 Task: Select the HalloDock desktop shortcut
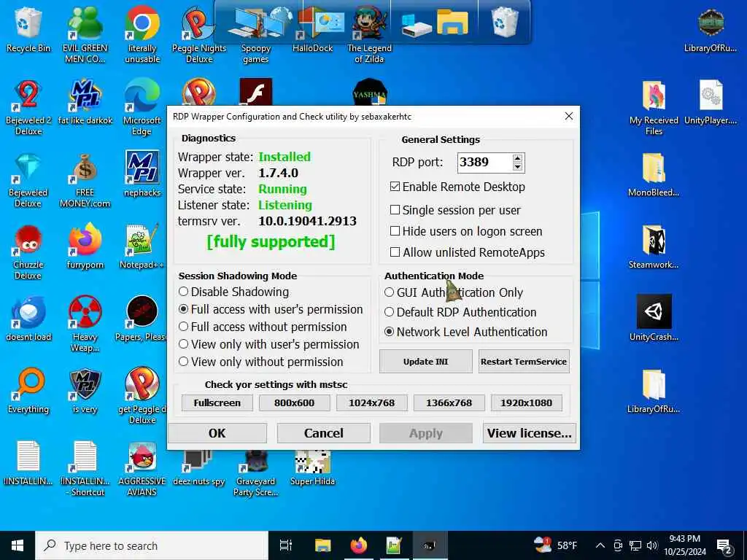click(313, 29)
